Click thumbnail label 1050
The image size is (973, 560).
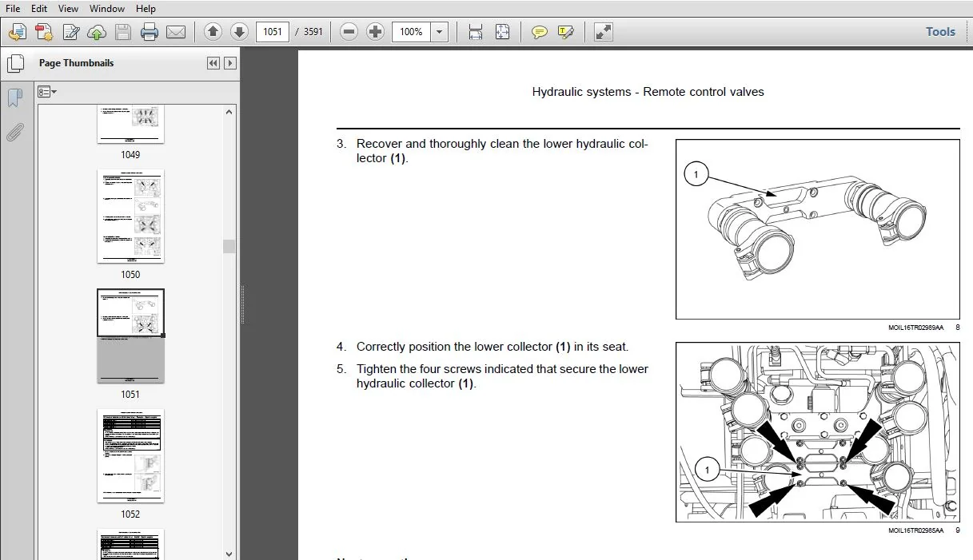(x=130, y=274)
